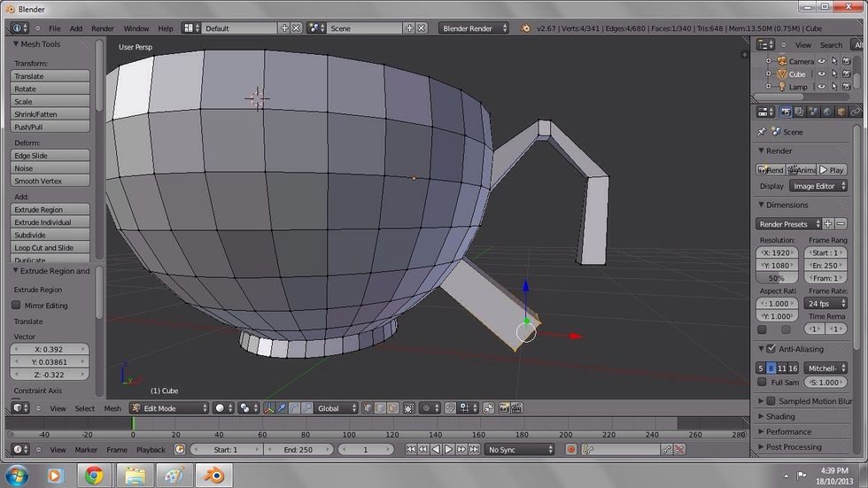Select the scale manipulator icon
Screen dimensions: 868x488
pos(307,408)
